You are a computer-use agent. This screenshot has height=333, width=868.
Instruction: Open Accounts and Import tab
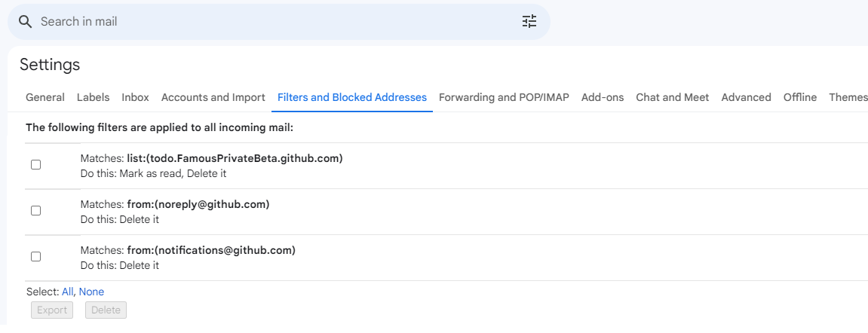coord(213,97)
